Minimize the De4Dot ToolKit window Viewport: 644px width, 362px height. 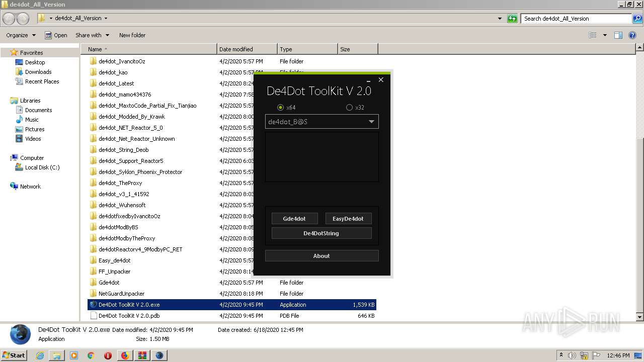pyautogui.click(x=369, y=80)
